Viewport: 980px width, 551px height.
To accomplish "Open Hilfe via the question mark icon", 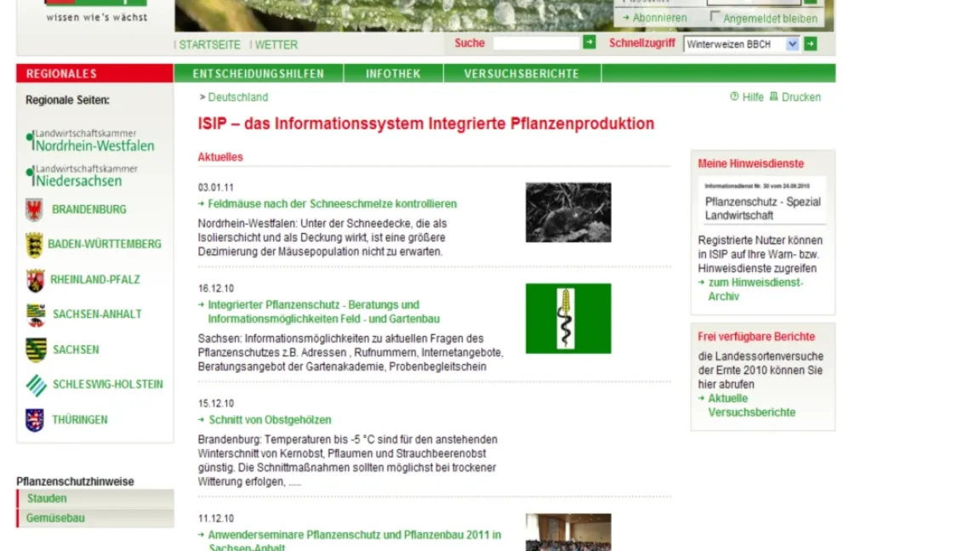I will [x=733, y=97].
